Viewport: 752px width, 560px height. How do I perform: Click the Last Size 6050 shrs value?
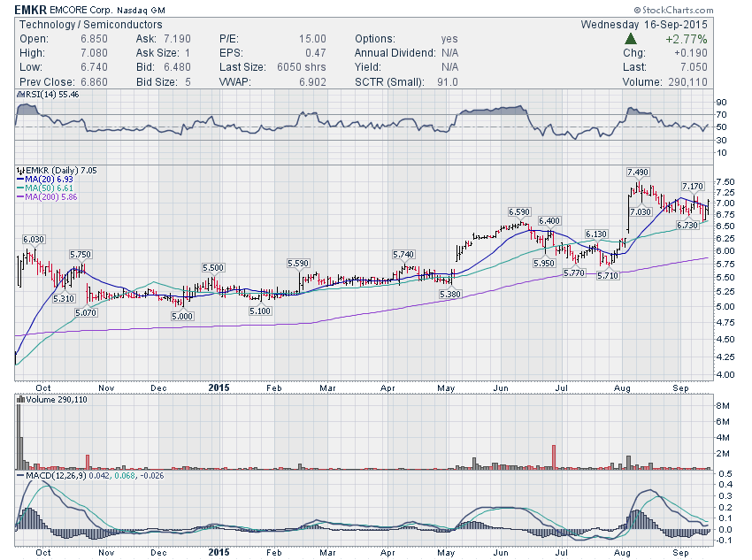pos(301,67)
